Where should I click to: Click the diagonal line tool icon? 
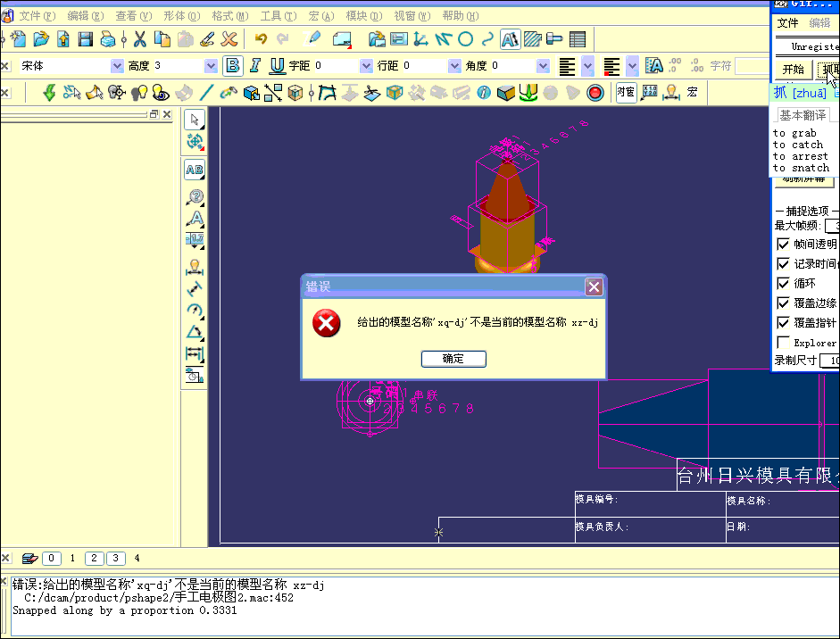(x=206, y=93)
